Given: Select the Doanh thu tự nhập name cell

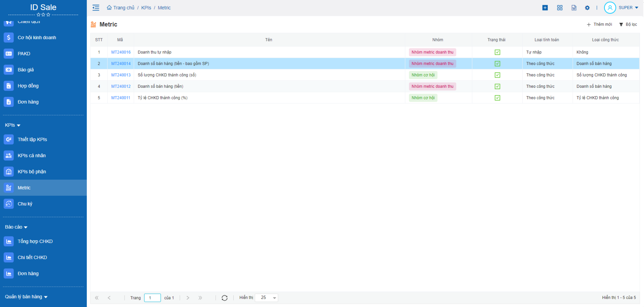Looking at the screenshot, I should click(x=269, y=52).
